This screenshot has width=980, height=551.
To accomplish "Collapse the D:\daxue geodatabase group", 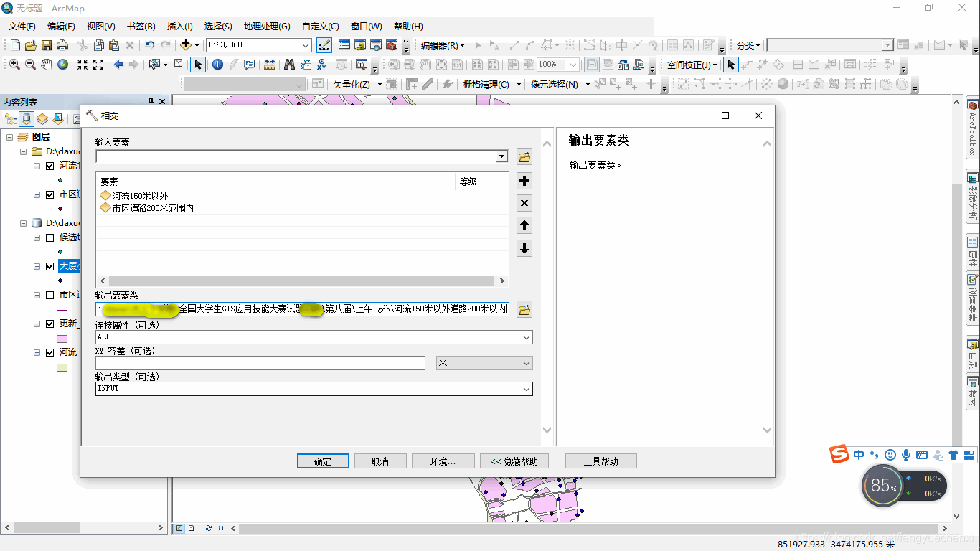I will pyautogui.click(x=23, y=223).
